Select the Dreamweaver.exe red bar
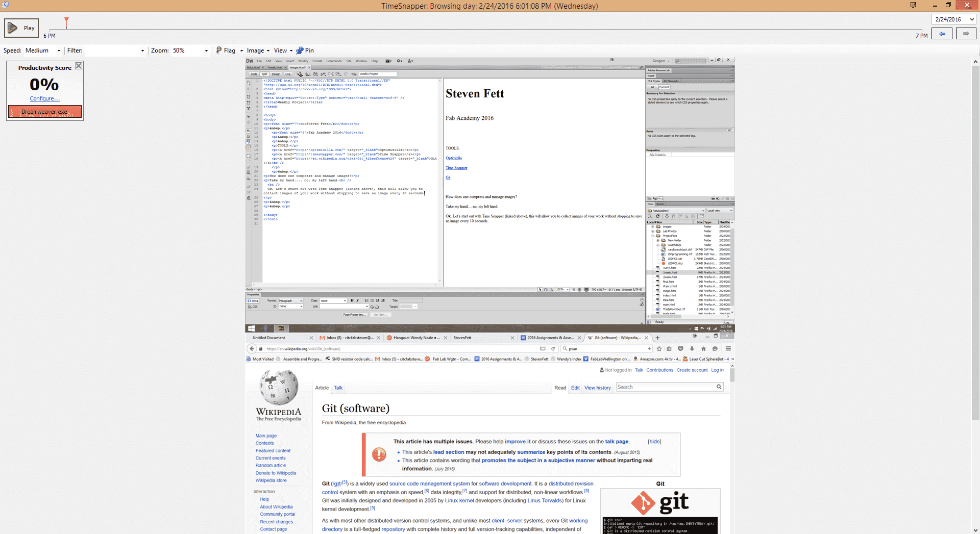 (45, 112)
